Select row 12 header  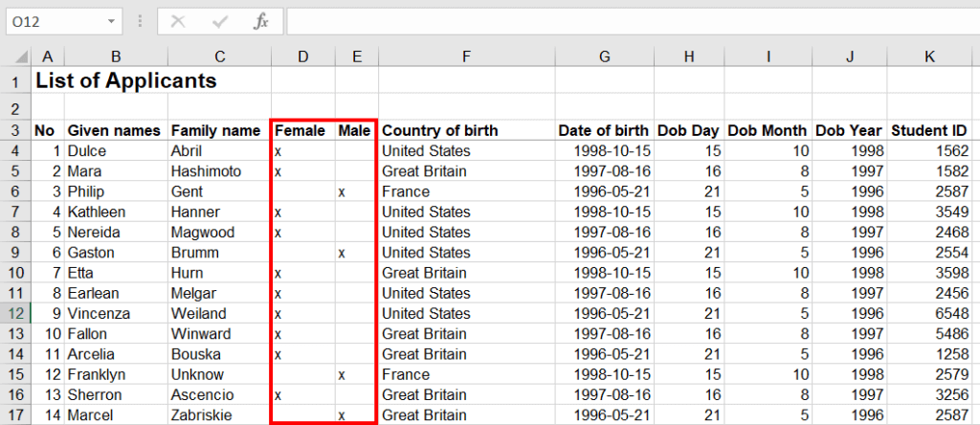(x=15, y=313)
